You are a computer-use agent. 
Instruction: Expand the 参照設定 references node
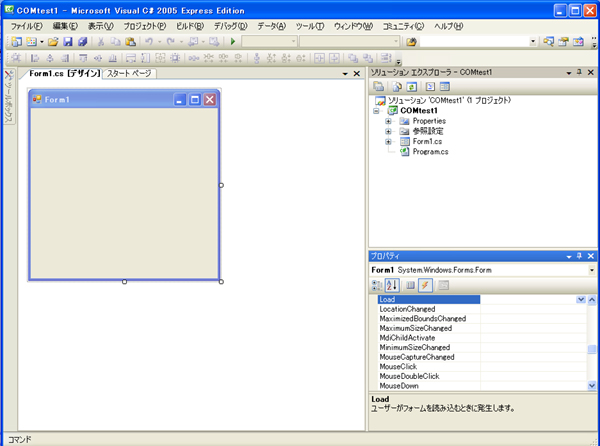[x=388, y=131]
